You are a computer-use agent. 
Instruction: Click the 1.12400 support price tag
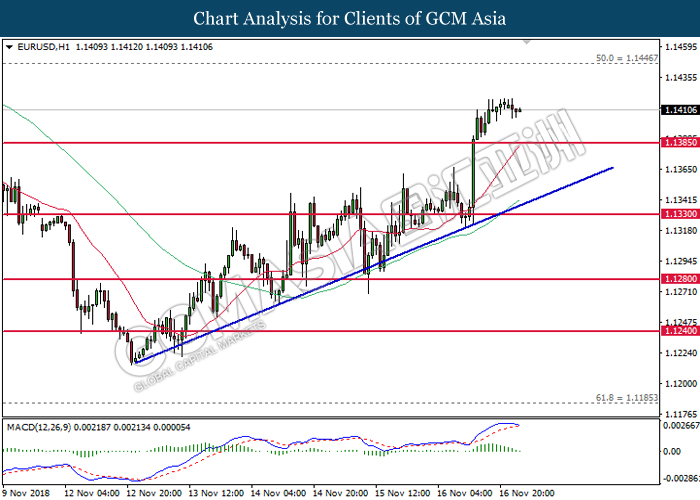coord(679,331)
